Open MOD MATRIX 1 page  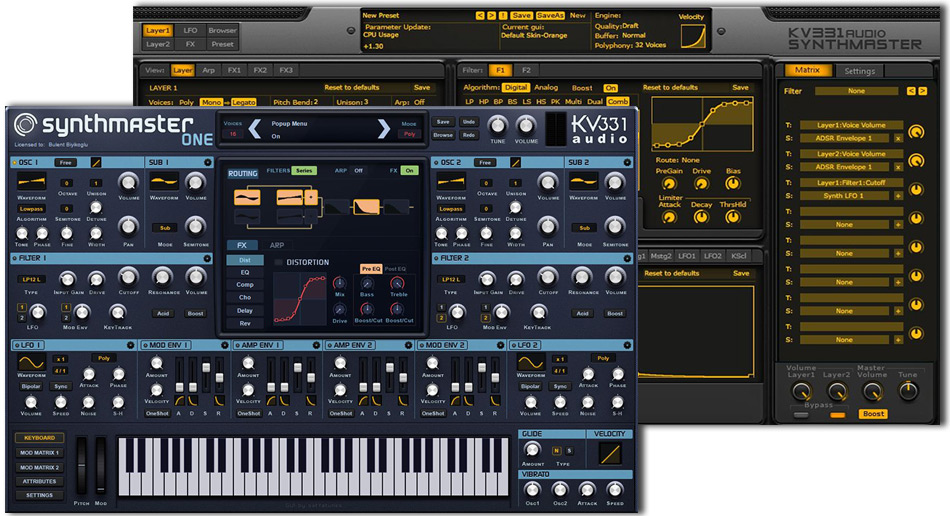pyautogui.click(x=39, y=452)
